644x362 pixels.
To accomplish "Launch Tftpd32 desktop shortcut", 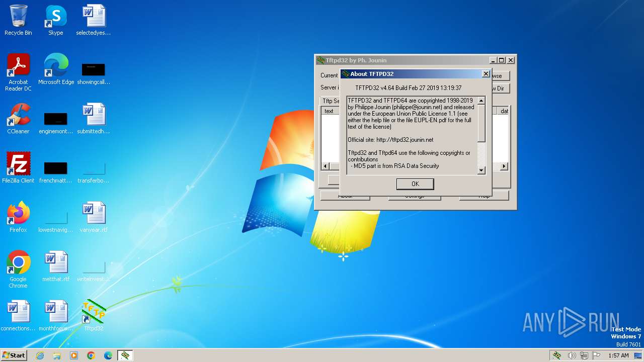I will tap(94, 316).
